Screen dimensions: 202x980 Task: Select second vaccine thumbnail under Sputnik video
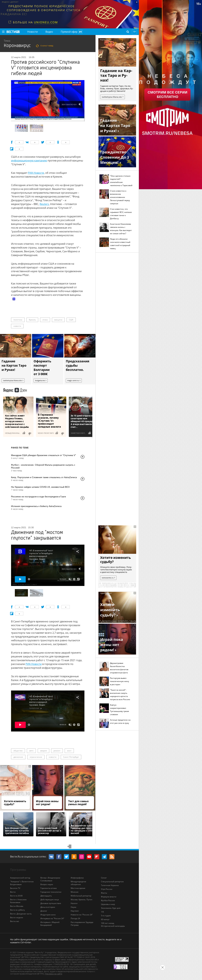click(36, 128)
